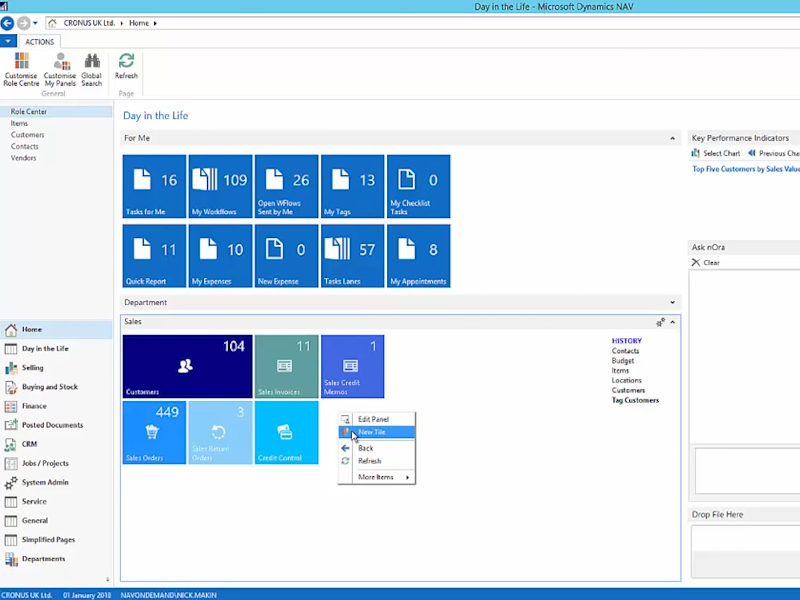Open the navigation history dropdown arrow
Image resolution: width=800 pixels, height=600 pixels.
(35, 23)
